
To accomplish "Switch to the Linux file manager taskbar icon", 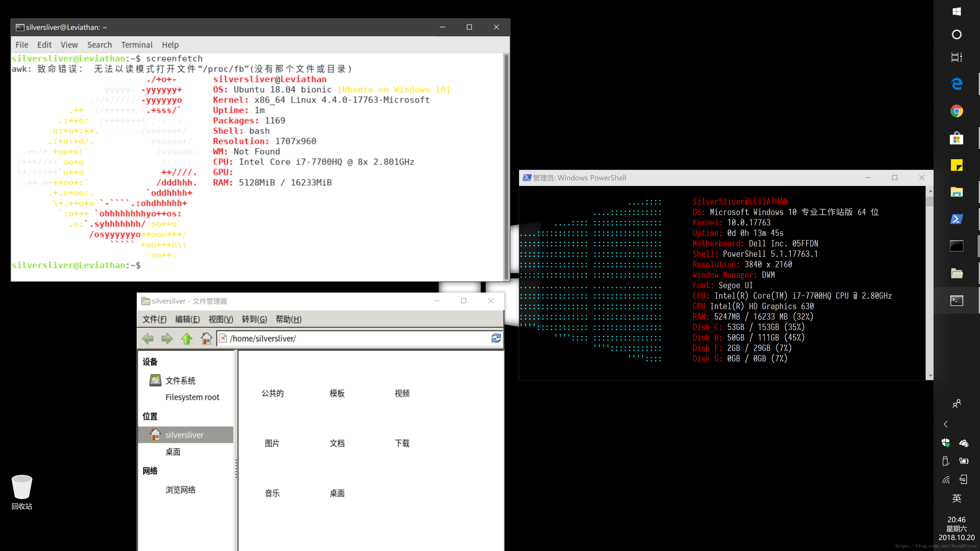I will [957, 273].
